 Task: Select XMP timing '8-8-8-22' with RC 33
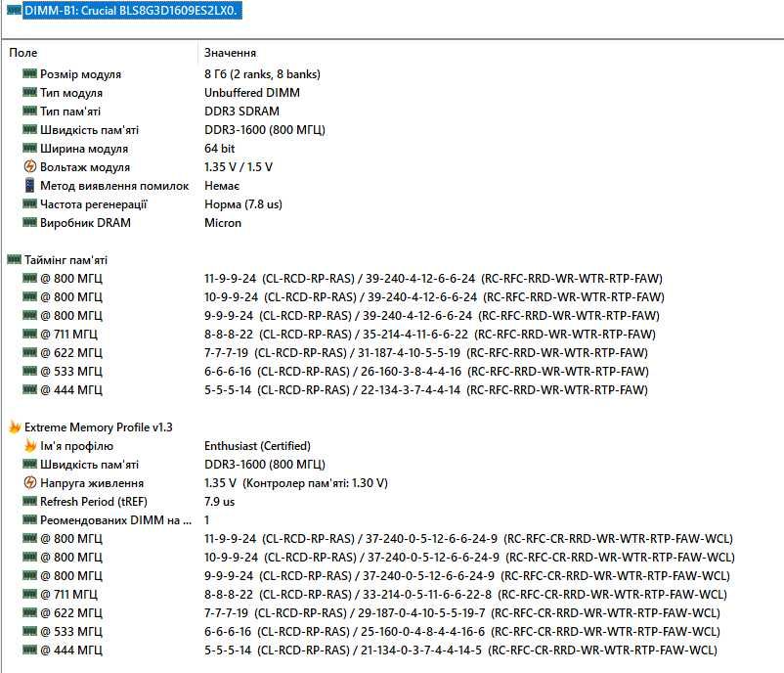pyautogui.click(x=465, y=594)
